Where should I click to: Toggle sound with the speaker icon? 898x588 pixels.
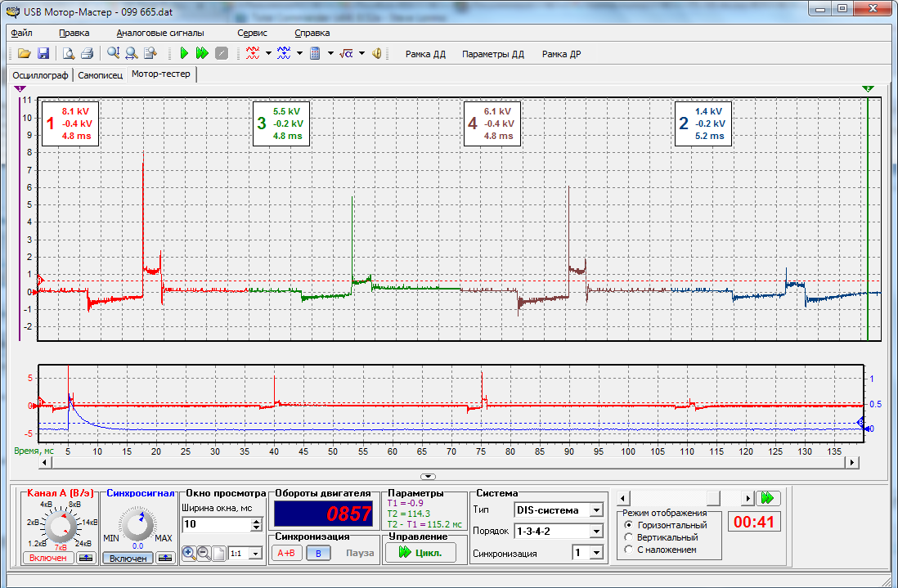[377, 54]
